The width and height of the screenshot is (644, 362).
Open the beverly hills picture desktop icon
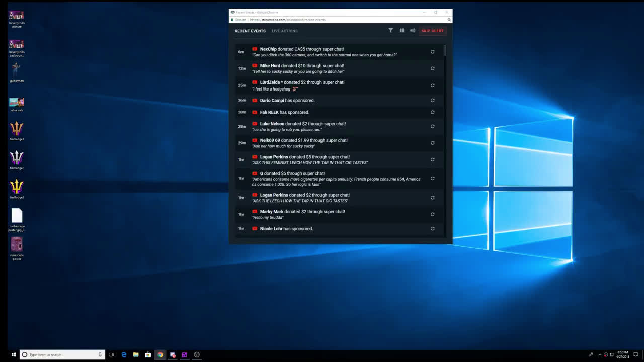click(17, 19)
